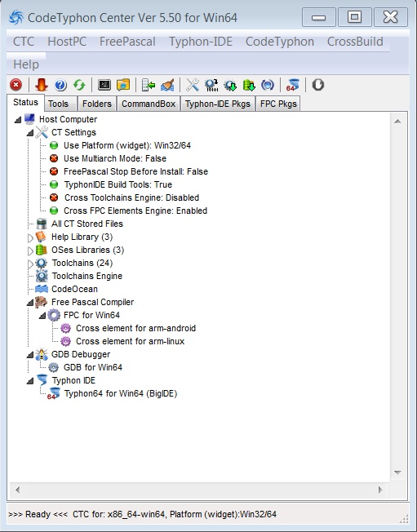The width and height of the screenshot is (417, 532).
Task: Click the blue circular sync gear icon
Action: click(x=268, y=85)
